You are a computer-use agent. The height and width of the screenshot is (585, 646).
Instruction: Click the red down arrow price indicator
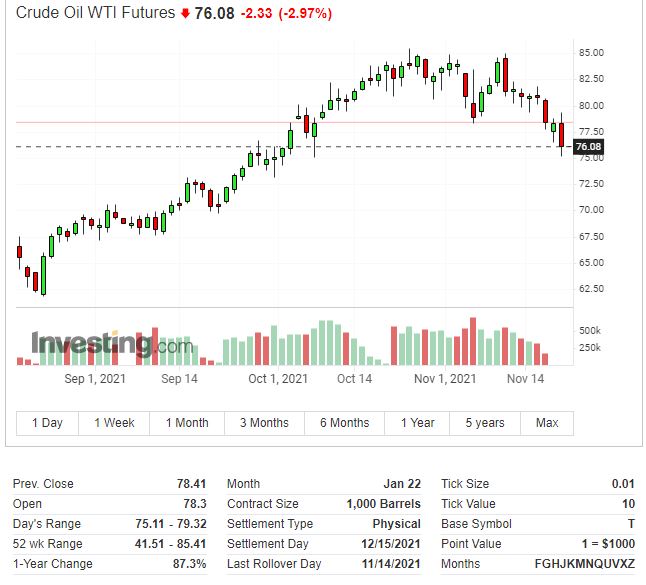click(x=185, y=14)
